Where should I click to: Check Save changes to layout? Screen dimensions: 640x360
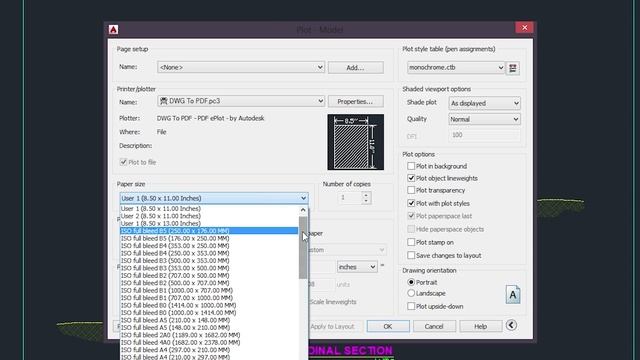(411, 255)
